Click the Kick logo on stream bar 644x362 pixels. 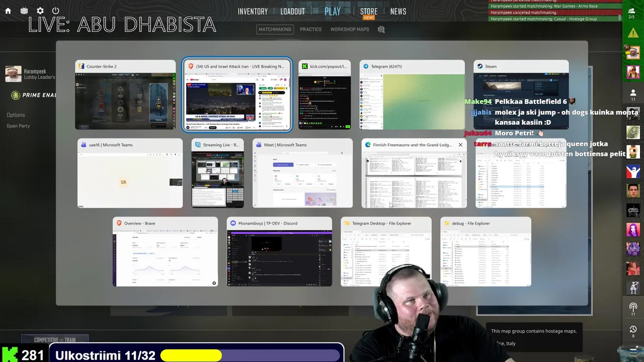(x=11, y=355)
